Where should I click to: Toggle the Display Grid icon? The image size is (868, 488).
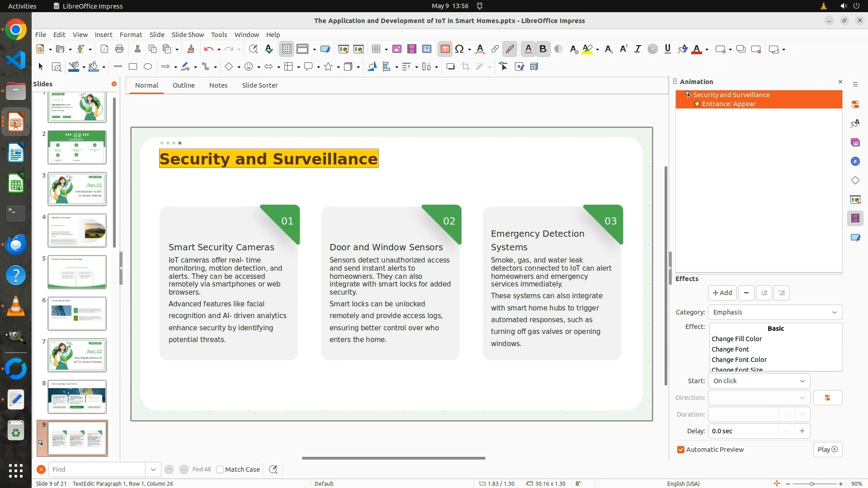point(287,49)
